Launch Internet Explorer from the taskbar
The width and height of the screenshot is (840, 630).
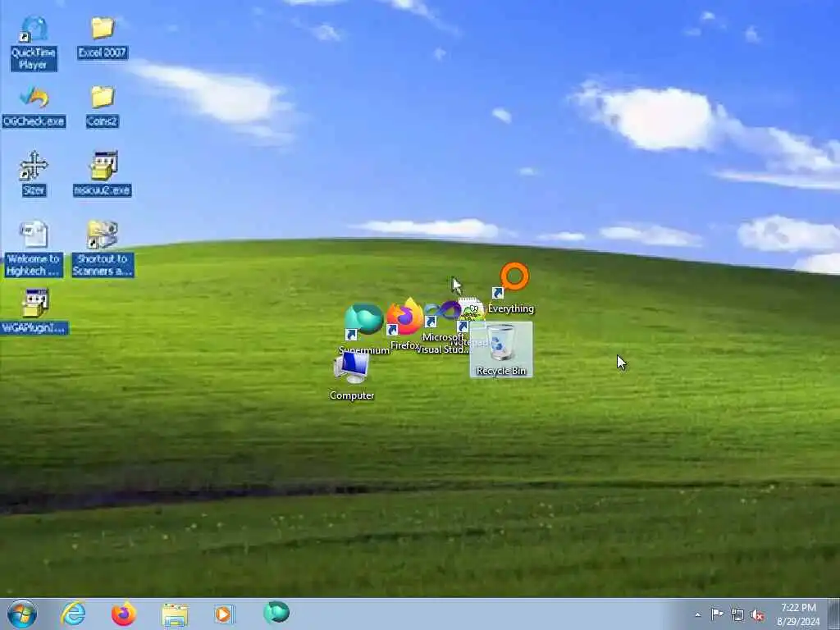point(73,614)
